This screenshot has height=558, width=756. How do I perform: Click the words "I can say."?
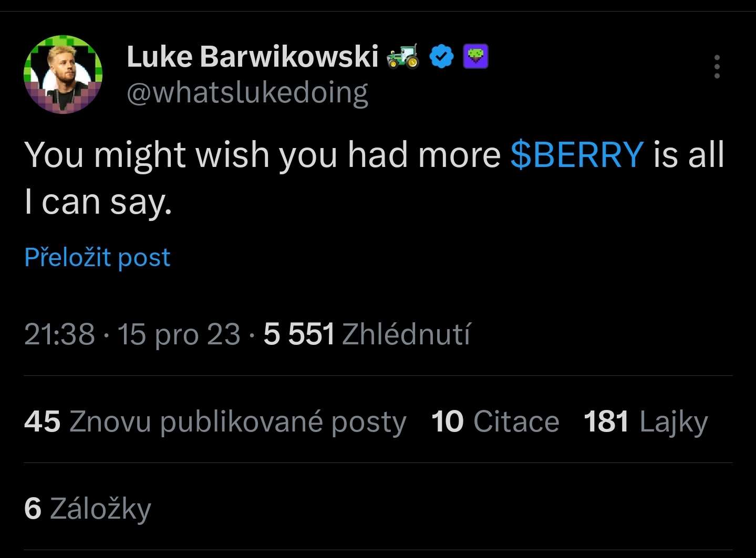[x=98, y=202]
